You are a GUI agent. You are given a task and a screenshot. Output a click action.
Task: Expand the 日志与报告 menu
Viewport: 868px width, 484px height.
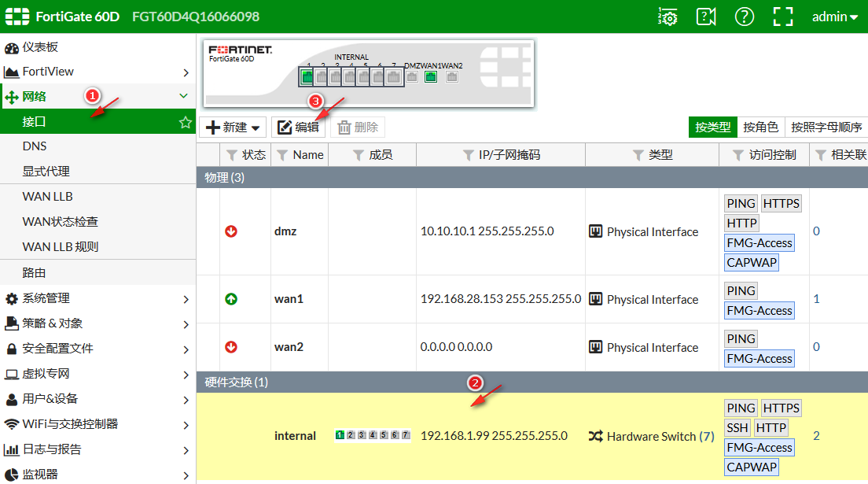98,449
